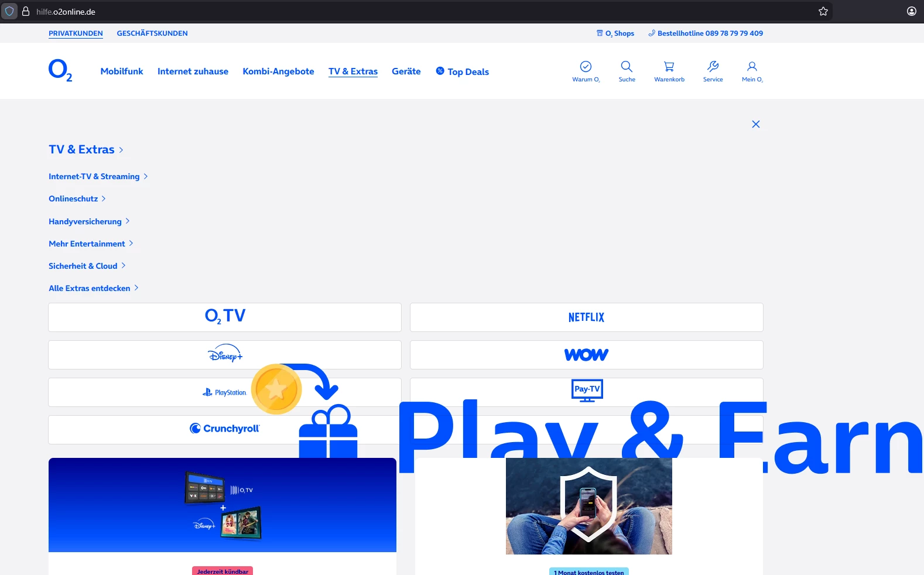Viewport: 924px width, 575px height.
Task: Open the Service wrench icon
Action: pyautogui.click(x=713, y=66)
